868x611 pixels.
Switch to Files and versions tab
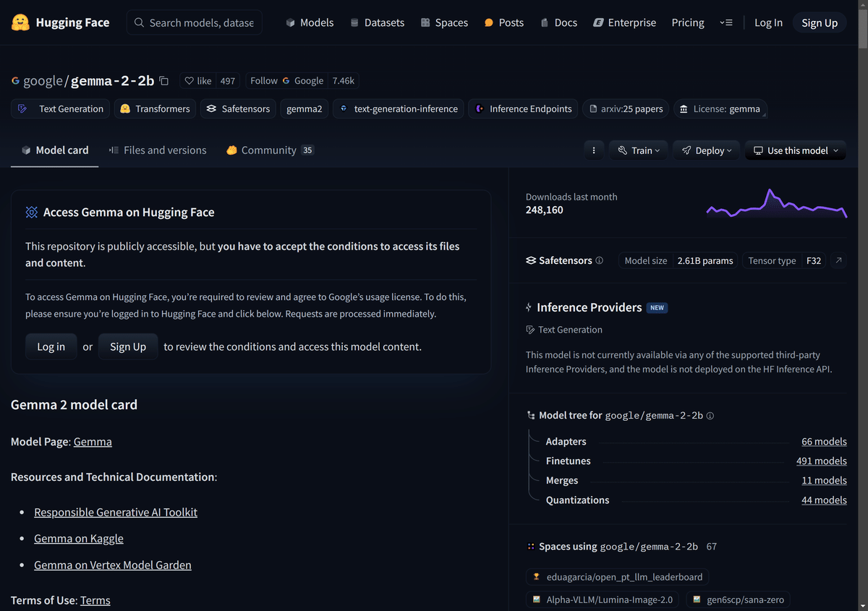(157, 150)
